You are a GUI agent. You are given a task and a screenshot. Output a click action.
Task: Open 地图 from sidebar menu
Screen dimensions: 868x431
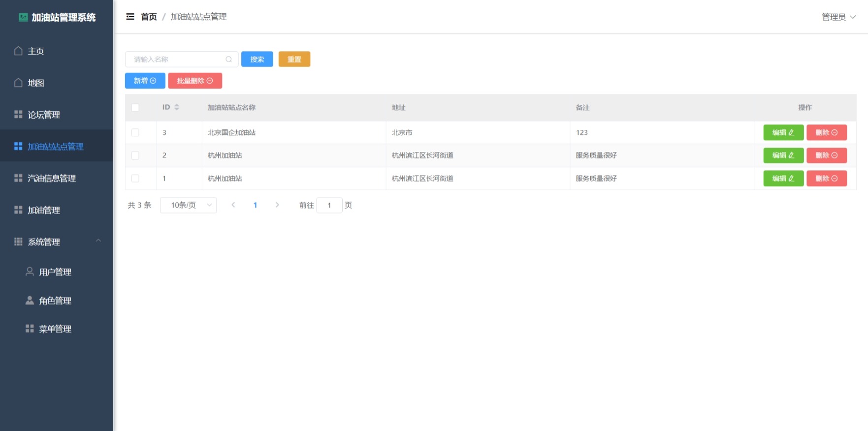[x=57, y=83]
